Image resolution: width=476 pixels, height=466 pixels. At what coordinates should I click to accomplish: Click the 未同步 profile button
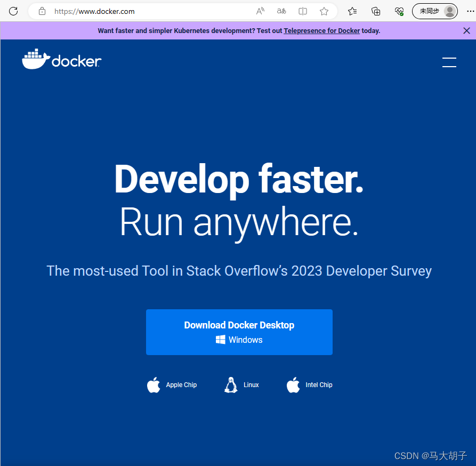pyautogui.click(x=435, y=11)
